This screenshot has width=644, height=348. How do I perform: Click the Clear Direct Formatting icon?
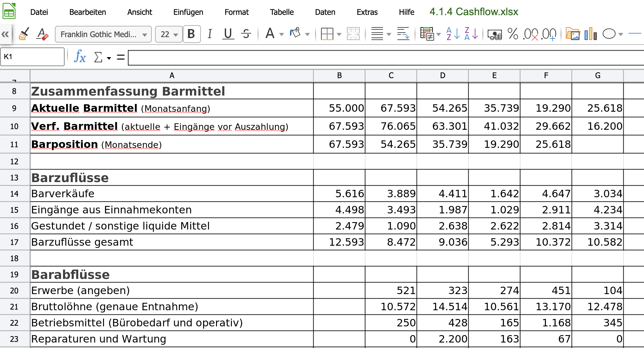click(42, 34)
